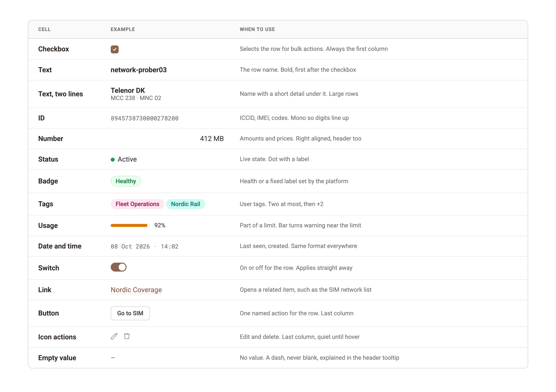This screenshot has width=556, height=392.
Task: Click the Checkbox row label
Action: (54, 49)
